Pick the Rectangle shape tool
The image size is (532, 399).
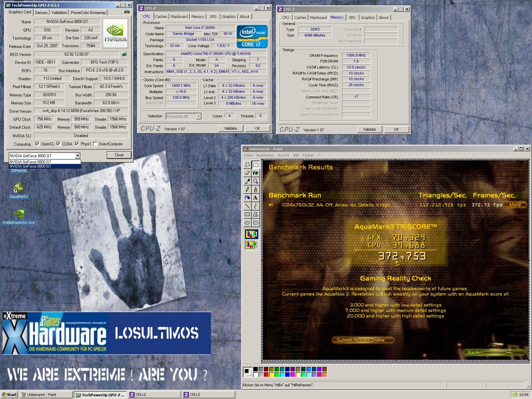[x=247, y=214]
